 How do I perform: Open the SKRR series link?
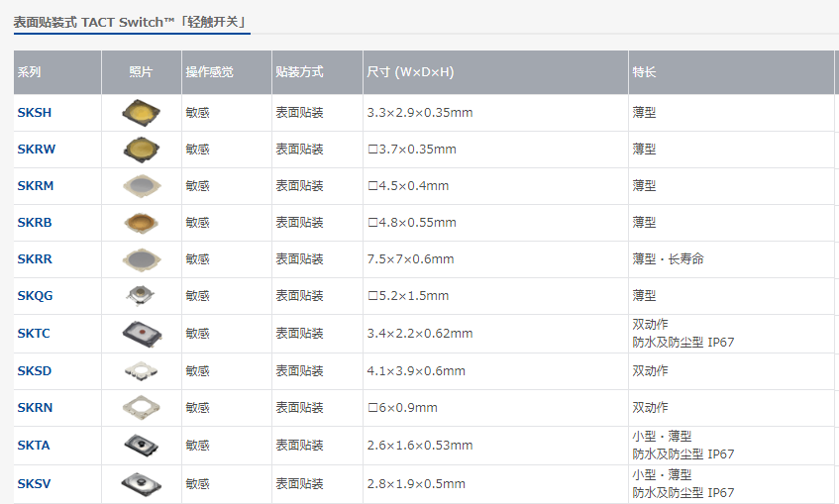click(x=35, y=259)
